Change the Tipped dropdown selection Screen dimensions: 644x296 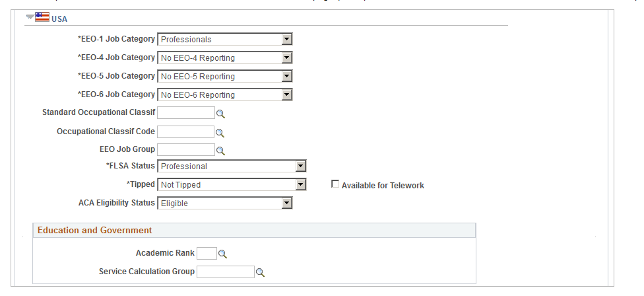point(232,185)
